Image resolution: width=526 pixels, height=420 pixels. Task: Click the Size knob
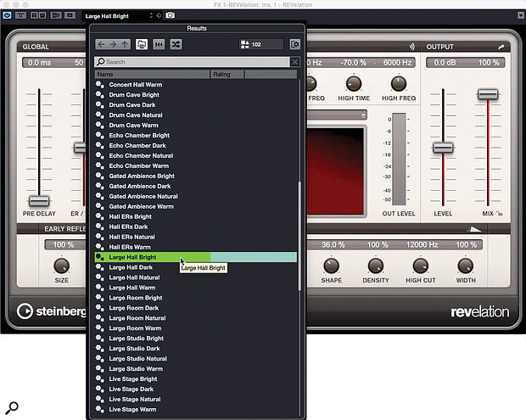[x=62, y=266]
